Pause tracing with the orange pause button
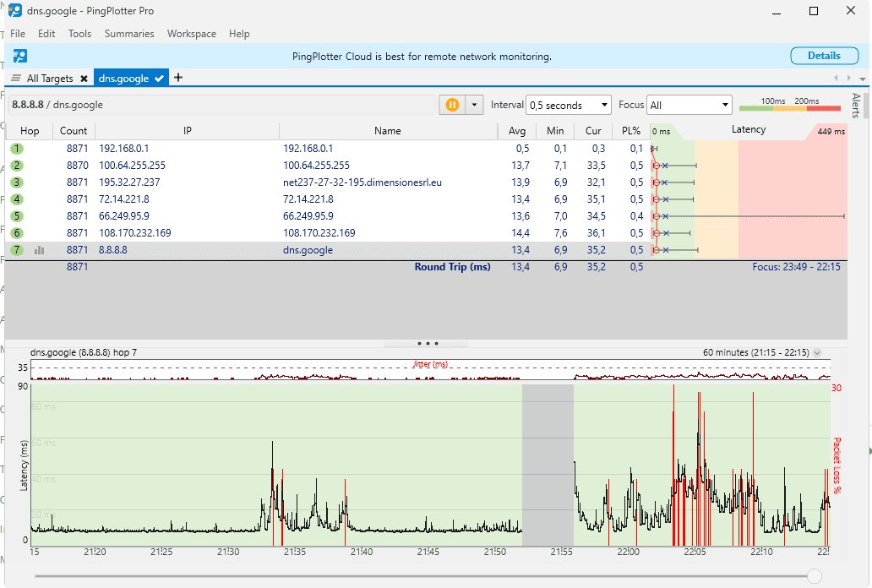Image resolution: width=872 pixels, height=588 pixels. point(452,105)
